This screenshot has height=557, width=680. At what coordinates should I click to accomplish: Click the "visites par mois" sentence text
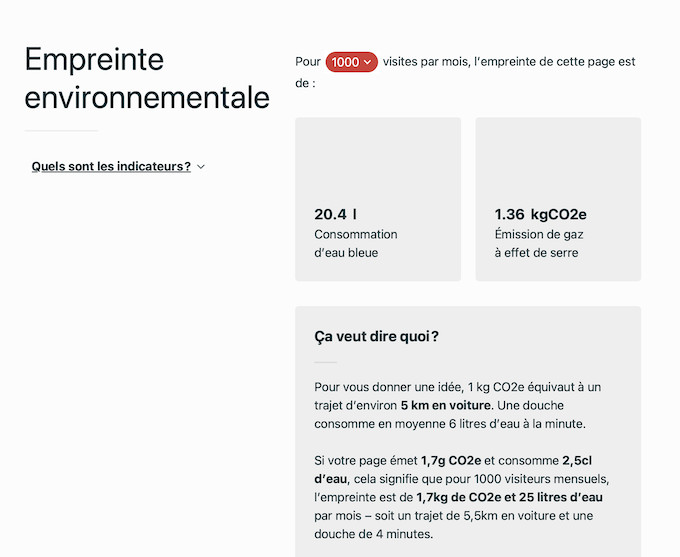point(428,62)
